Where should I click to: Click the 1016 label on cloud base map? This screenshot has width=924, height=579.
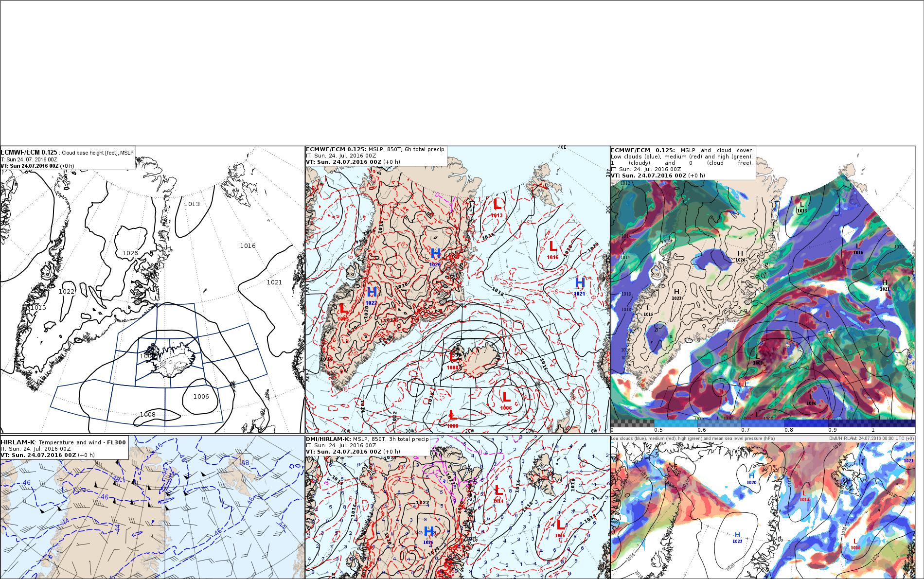pyautogui.click(x=248, y=246)
